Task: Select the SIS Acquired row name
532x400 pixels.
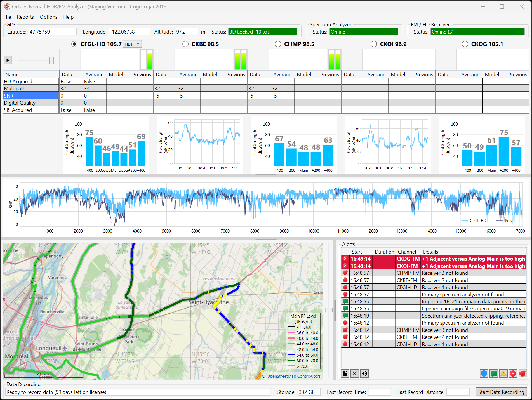Action: tap(31, 110)
